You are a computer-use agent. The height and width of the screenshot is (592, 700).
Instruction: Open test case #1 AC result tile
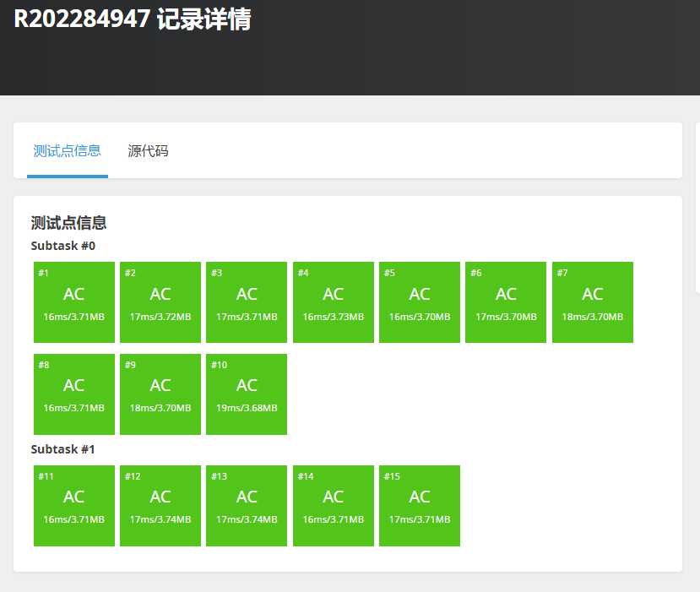(74, 302)
